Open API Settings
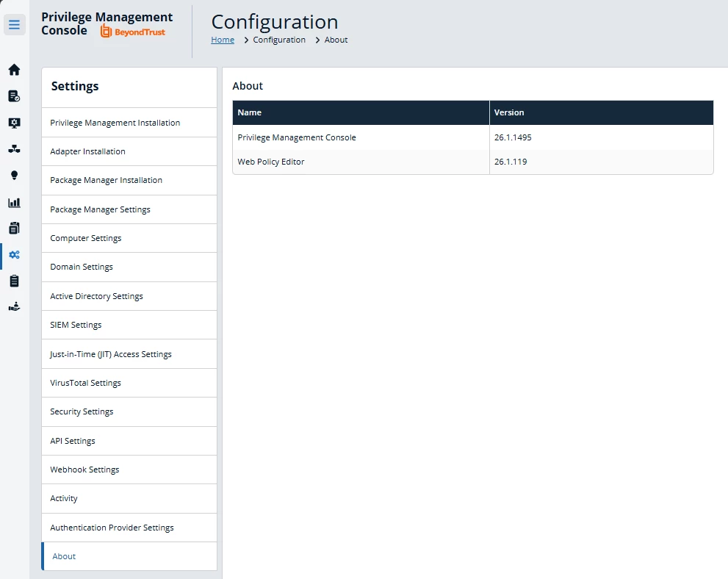 click(x=129, y=441)
